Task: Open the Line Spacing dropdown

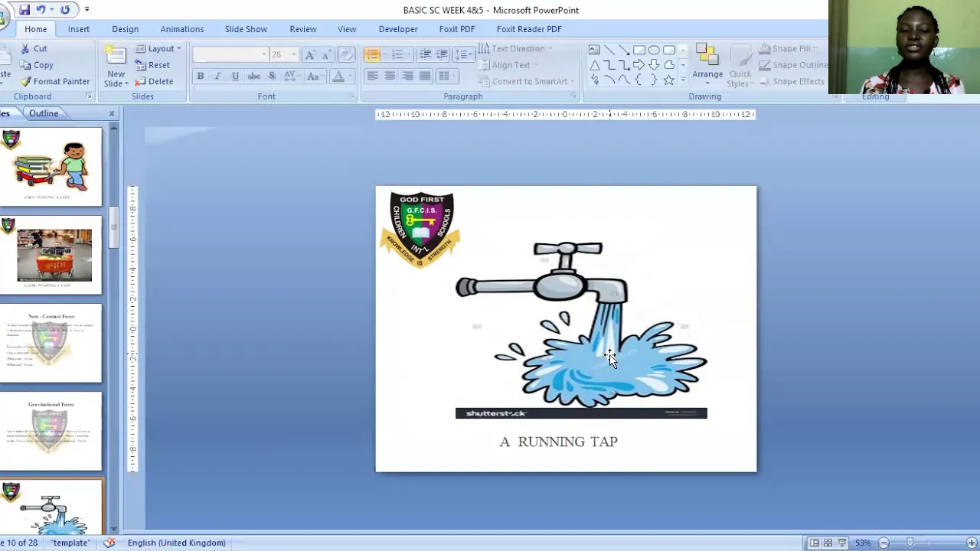Action: coord(462,54)
